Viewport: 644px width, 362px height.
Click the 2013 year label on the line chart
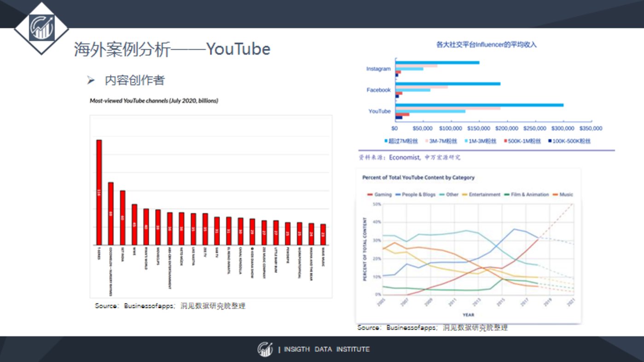[476, 301]
